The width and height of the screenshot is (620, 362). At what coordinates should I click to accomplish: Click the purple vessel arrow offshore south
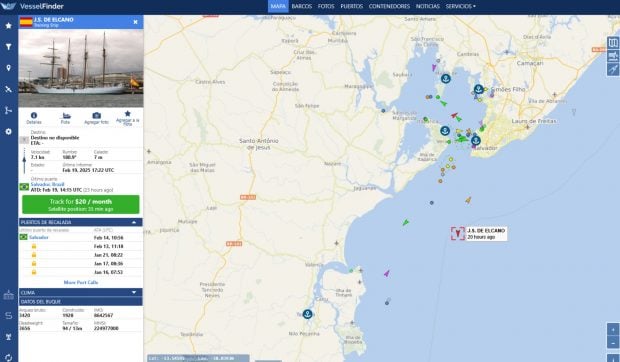[387, 273]
